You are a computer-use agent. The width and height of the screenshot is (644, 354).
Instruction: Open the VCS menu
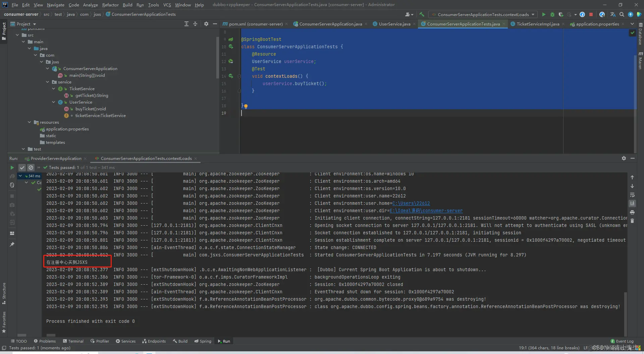(x=167, y=5)
